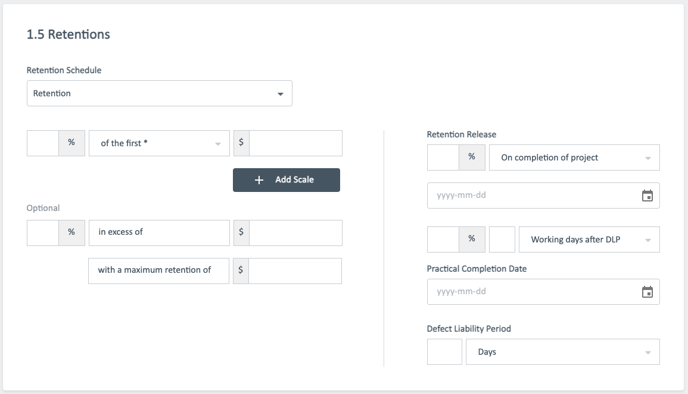688x394 pixels.
Task: Click the number-of-days field before 'Working days after DLP'
Action: click(502, 240)
